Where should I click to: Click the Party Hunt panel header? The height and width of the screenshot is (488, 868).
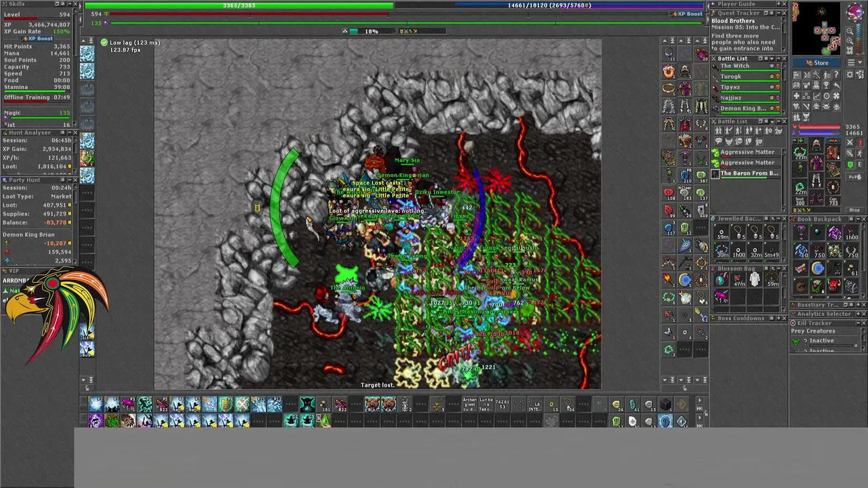click(39, 180)
